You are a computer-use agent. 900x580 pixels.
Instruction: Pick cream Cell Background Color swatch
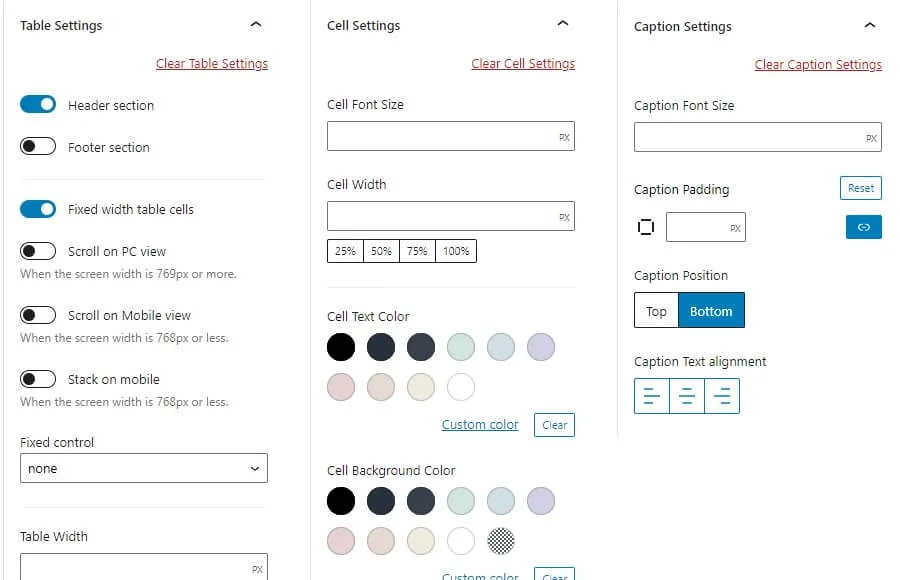(x=421, y=541)
